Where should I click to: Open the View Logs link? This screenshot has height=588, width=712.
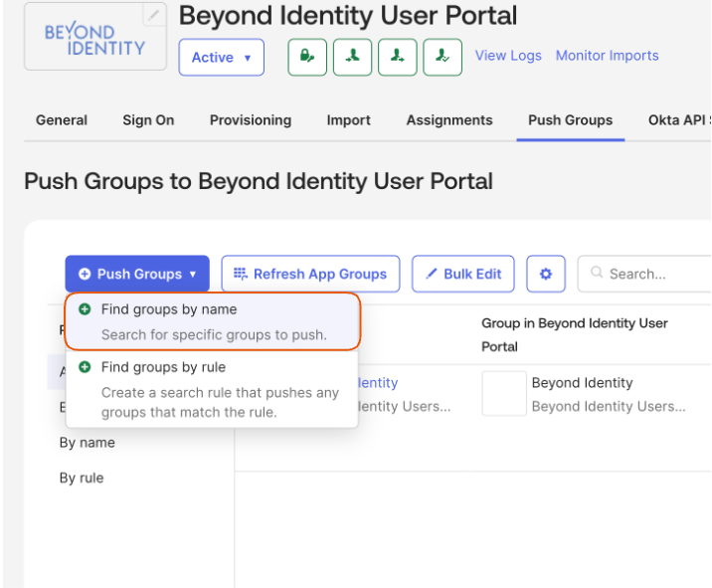click(508, 56)
